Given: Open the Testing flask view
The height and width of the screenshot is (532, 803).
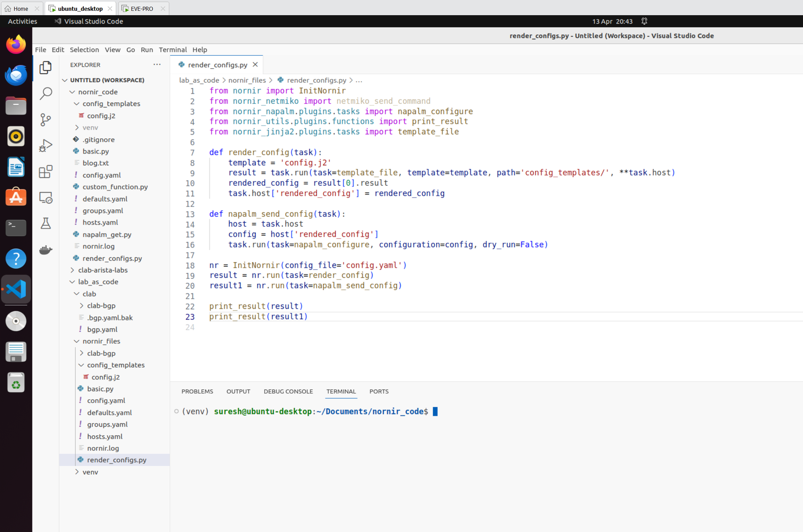Looking at the screenshot, I should point(46,223).
